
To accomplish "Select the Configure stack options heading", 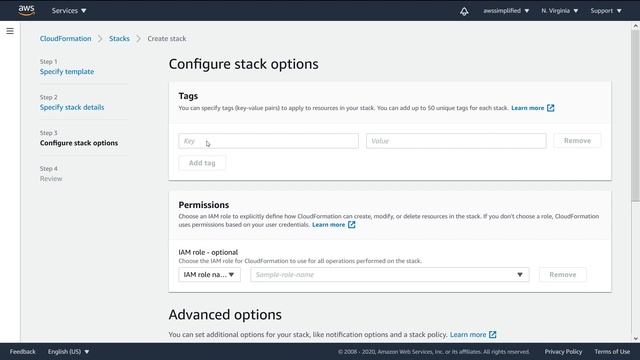I will [243, 64].
